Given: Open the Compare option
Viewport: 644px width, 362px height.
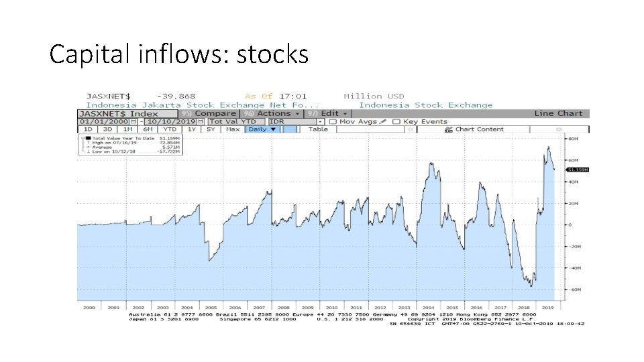Looking at the screenshot, I should click(x=209, y=114).
